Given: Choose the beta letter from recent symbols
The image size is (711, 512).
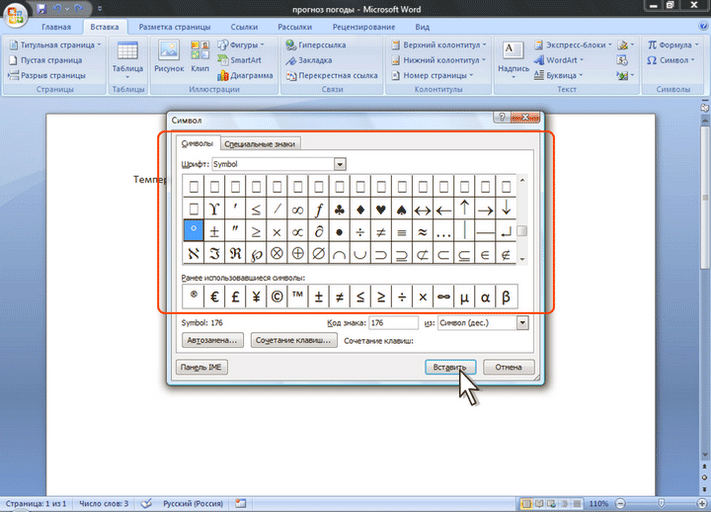Looking at the screenshot, I should point(506,297).
